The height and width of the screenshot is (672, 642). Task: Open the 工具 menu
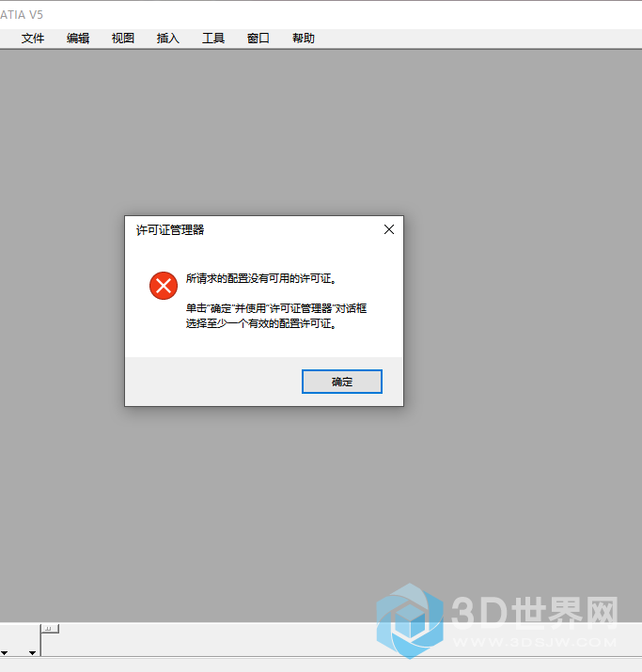point(213,39)
